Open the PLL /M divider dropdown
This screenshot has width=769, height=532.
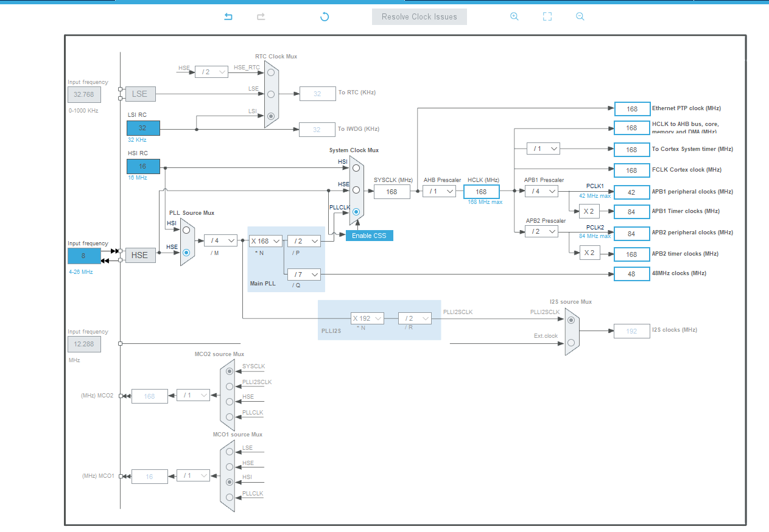[220, 240]
